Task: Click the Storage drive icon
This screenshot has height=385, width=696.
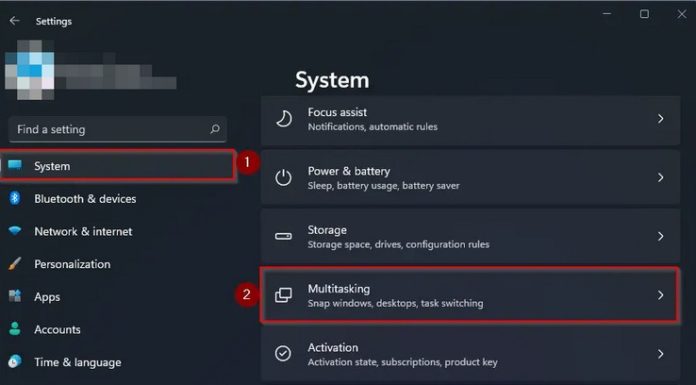Action: tap(283, 236)
